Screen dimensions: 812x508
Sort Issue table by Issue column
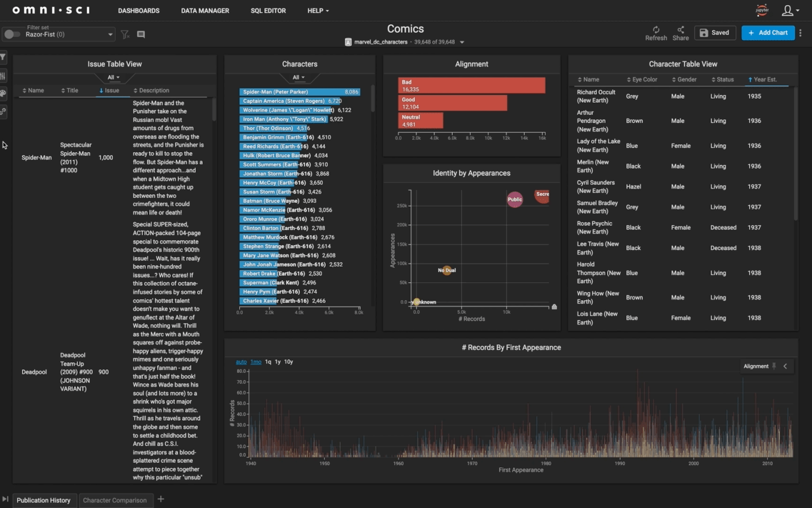pyautogui.click(x=109, y=91)
